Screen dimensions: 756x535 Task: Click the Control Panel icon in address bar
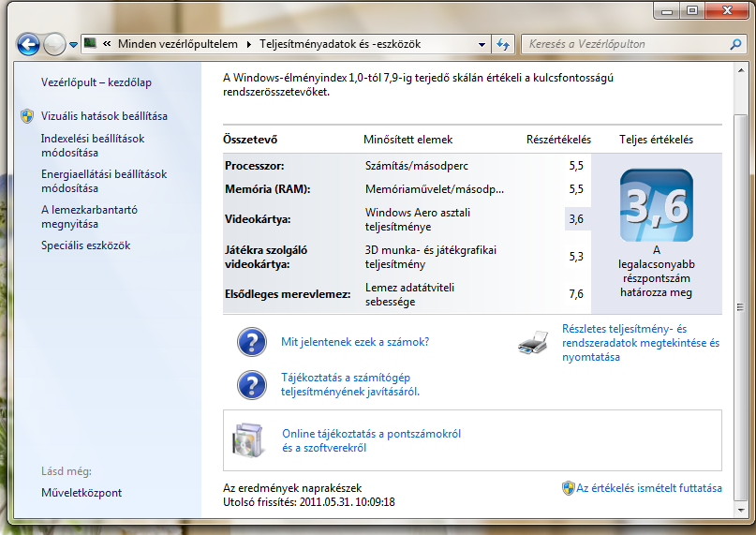click(90, 43)
